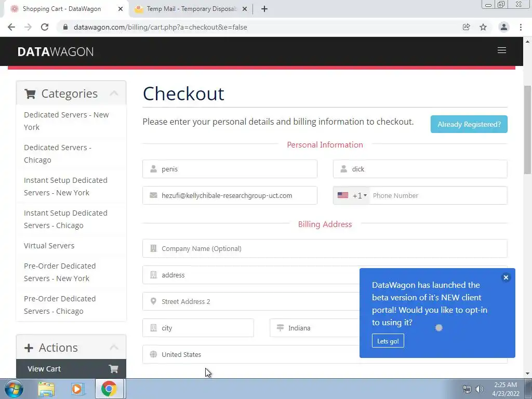Click the browser forward arrow

(28, 27)
